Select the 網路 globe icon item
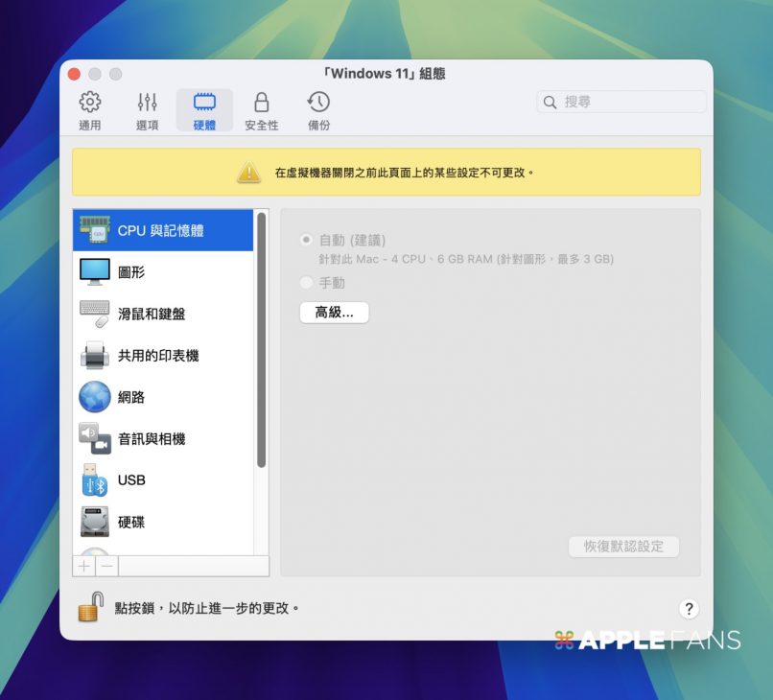The width and height of the screenshot is (773, 700). tap(163, 397)
